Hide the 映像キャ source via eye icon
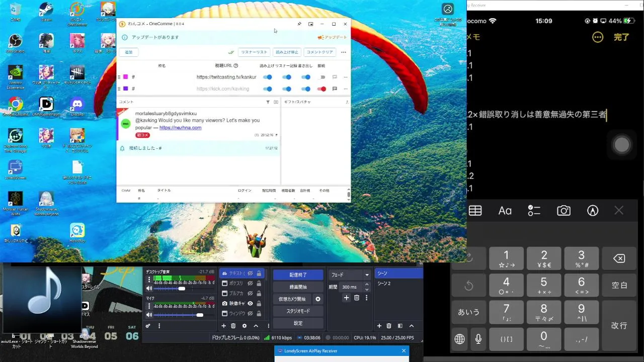Screen dimensions: 644x362 250,304
